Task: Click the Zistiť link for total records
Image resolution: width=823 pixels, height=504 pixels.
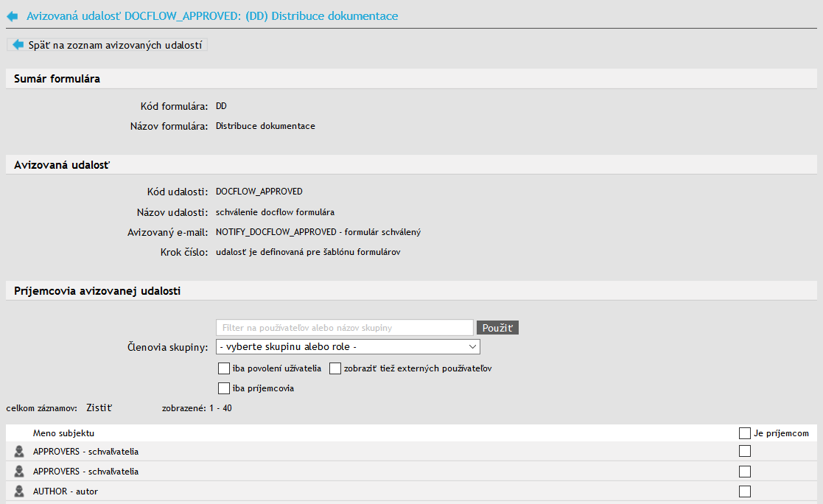Action: [x=99, y=407]
